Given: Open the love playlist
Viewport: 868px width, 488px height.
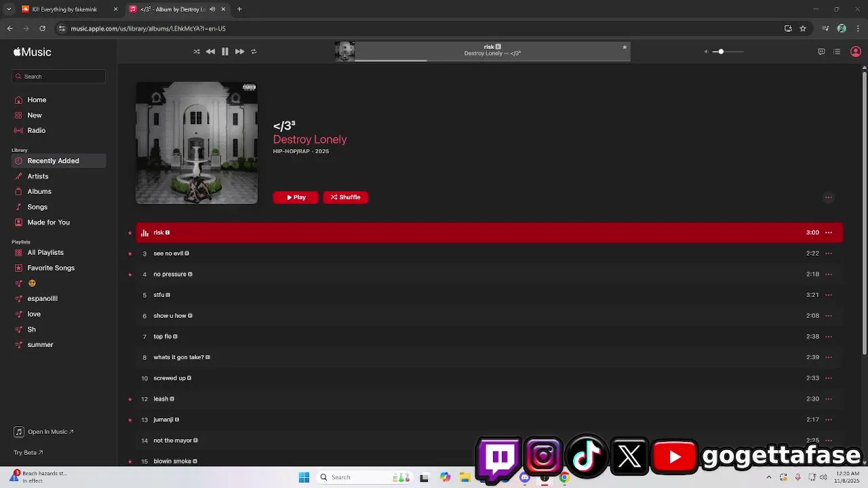Looking at the screenshot, I should (x=34, y=314).
